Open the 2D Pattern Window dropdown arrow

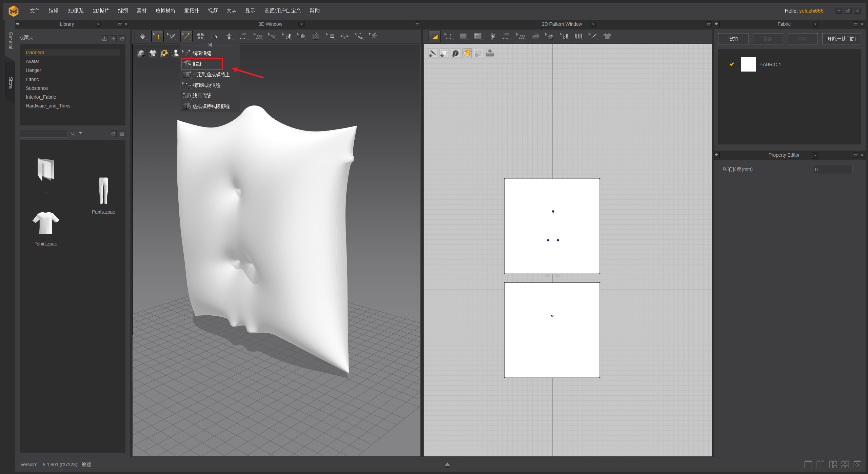click(x=593, y=24)
